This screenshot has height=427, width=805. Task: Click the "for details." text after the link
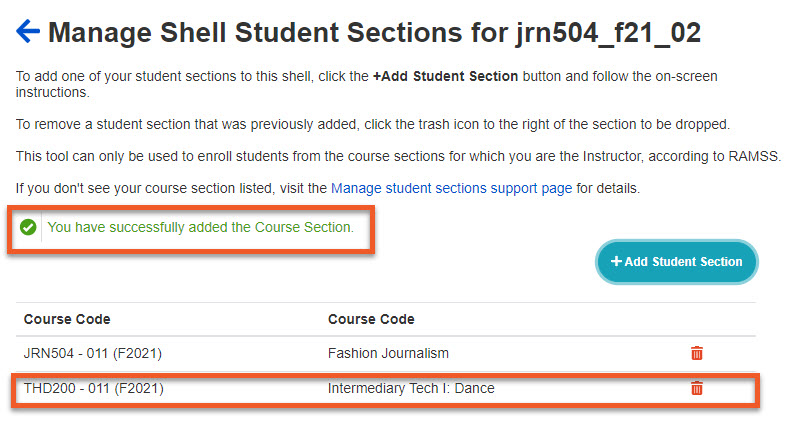coord(607,187)
